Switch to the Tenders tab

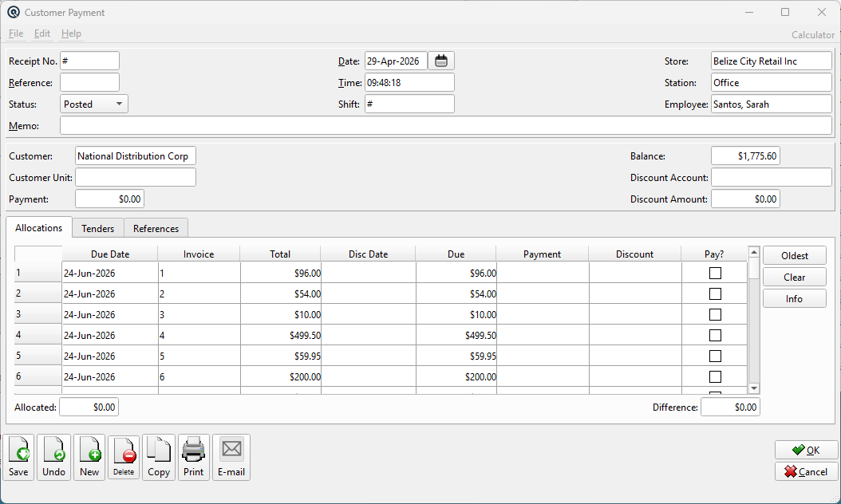tap(97, 228)
